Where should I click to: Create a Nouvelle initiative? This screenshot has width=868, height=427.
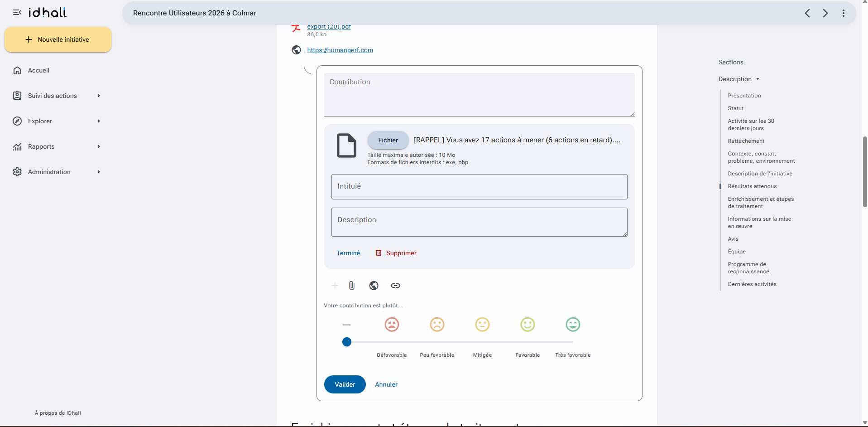click(58, 39)
